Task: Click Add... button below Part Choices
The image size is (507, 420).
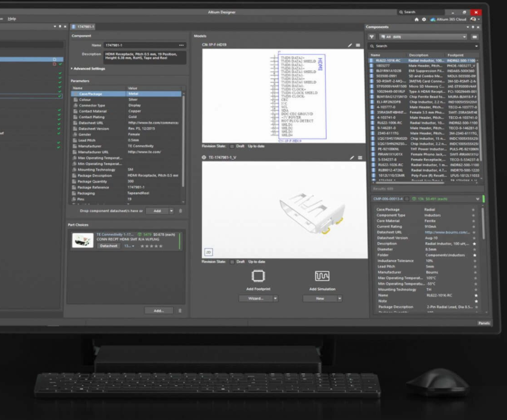Action: (159, 311)
